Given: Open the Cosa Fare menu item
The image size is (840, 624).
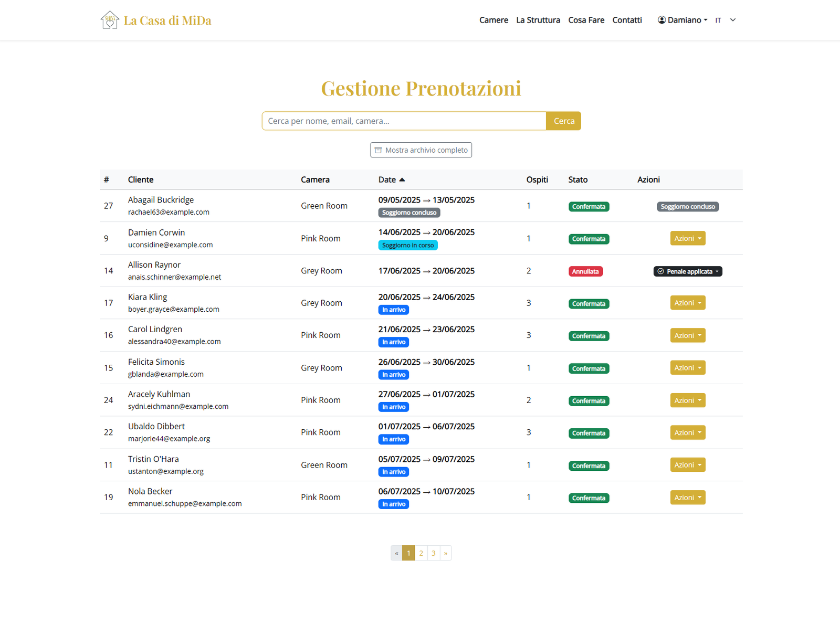Looking at the screenshot, I should point(586,20).
